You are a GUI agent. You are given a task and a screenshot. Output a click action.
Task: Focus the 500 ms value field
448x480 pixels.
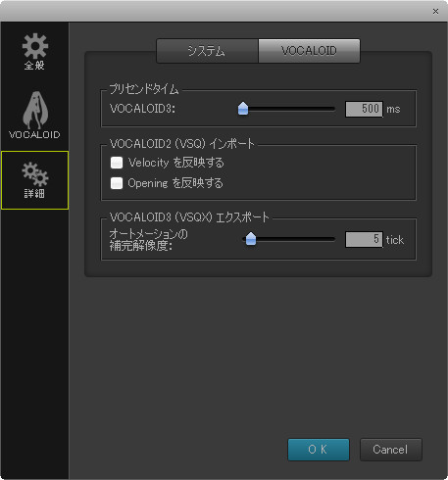364,109
